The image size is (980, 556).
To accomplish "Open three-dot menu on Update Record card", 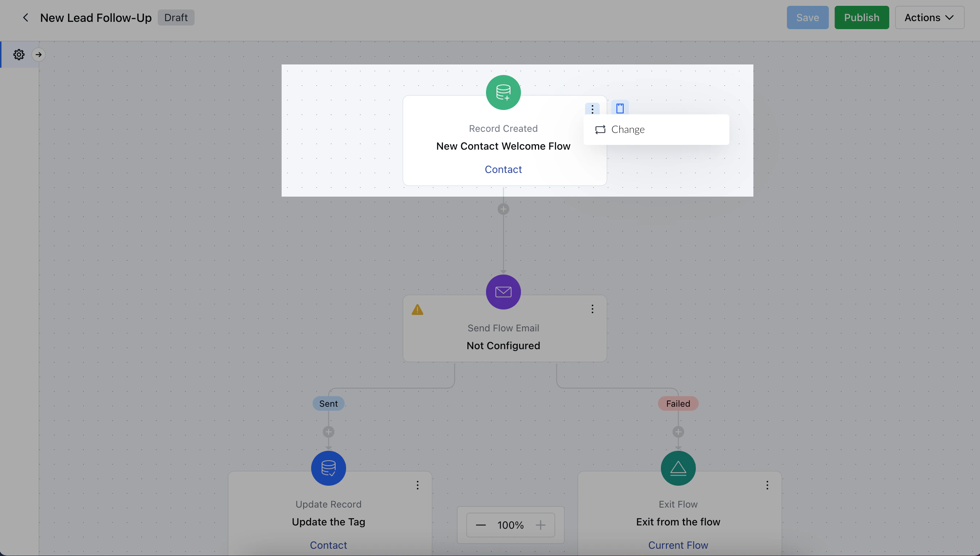I will point(417,485).
